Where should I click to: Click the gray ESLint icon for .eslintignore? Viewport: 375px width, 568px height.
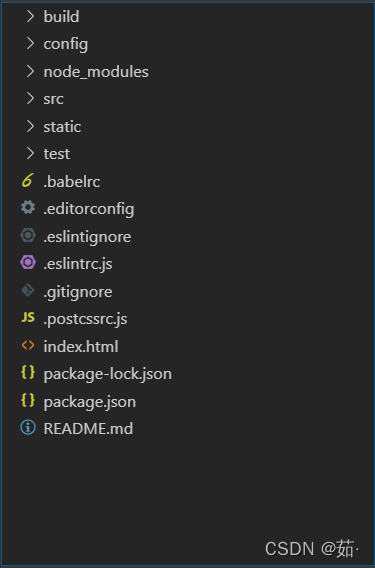click(28, 235)
